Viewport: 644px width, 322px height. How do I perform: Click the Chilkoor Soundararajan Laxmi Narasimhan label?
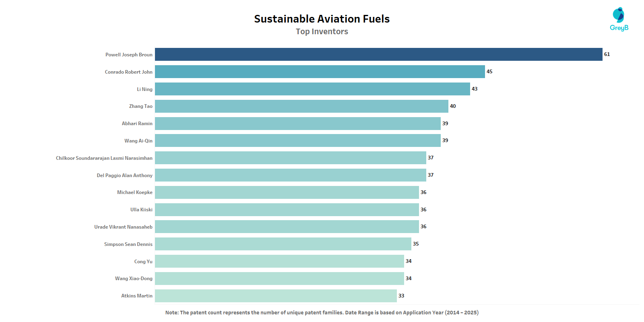(x=104, y=158)
